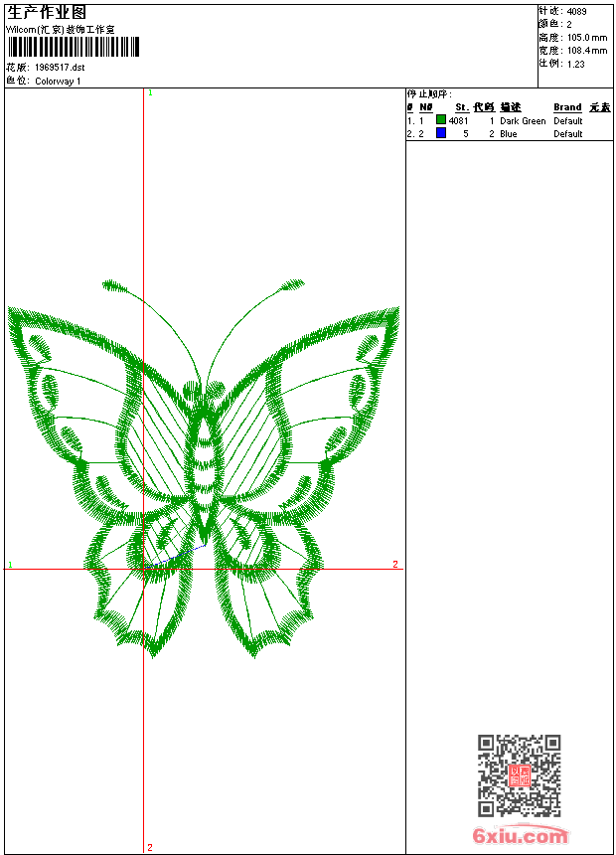Click the stitch count value 4089

[576, 12]
